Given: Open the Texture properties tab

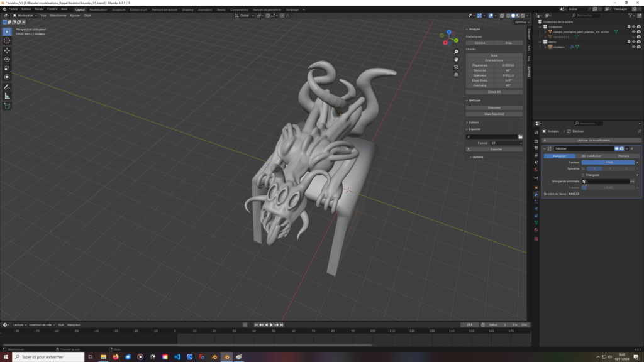Looking at the screenshot, I should tap(536, 239).
